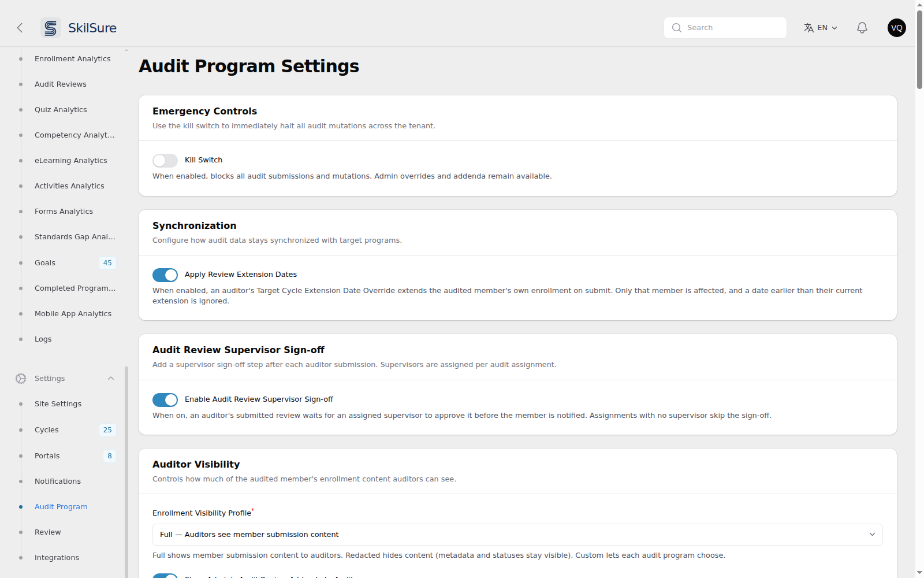Open Standards Gap Analysis
Viewport: 924px width, 578px height.
click(75, 237)
